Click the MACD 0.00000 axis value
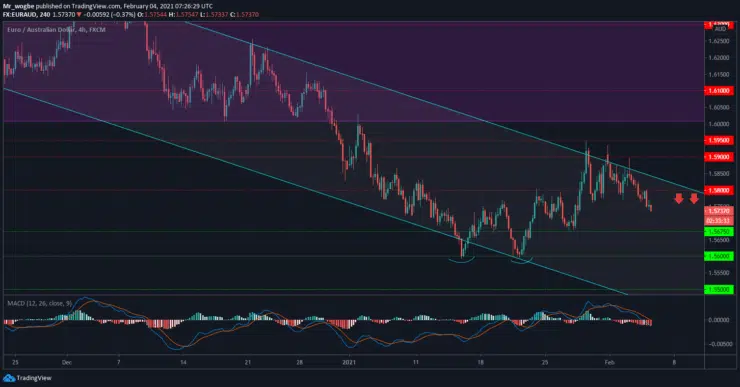This screenshot has height=387, width=740. coord(719,320)
